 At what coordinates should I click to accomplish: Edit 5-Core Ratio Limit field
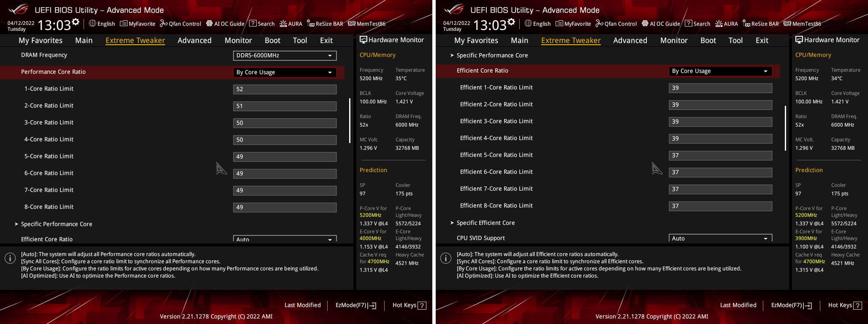point(285,157)
